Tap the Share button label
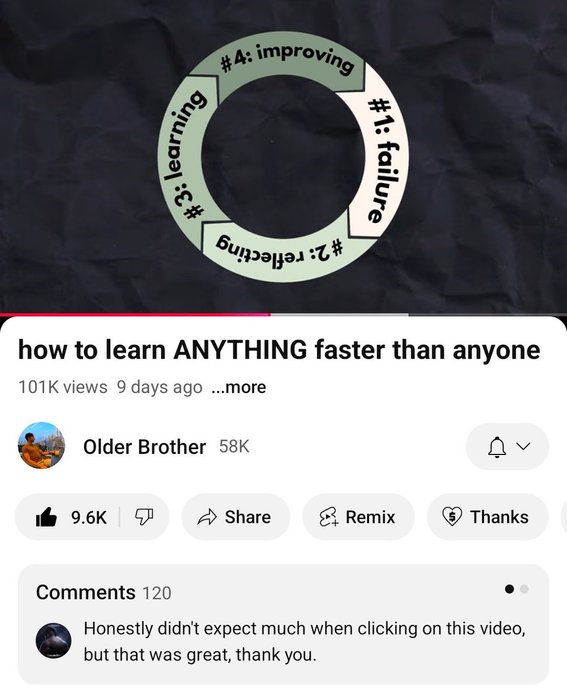 pos(248,517)
